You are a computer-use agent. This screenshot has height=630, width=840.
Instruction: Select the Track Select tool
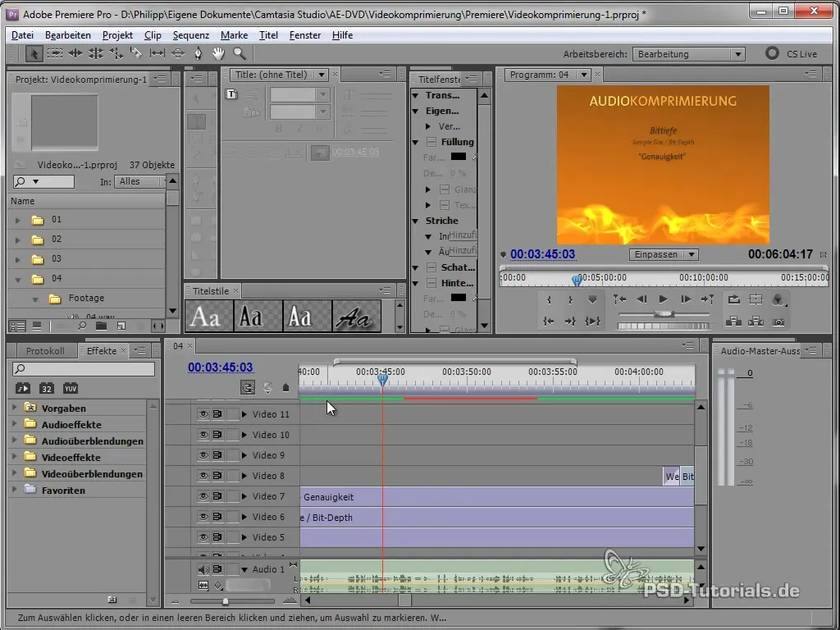55,53
